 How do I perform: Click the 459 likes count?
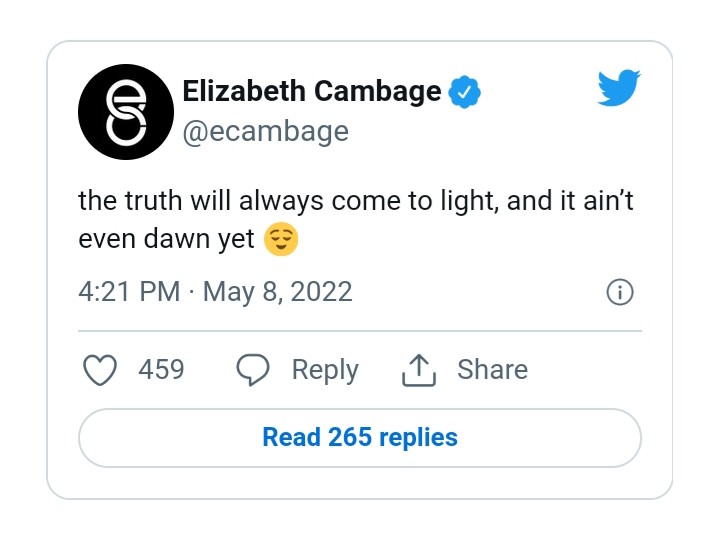[161, 370]
